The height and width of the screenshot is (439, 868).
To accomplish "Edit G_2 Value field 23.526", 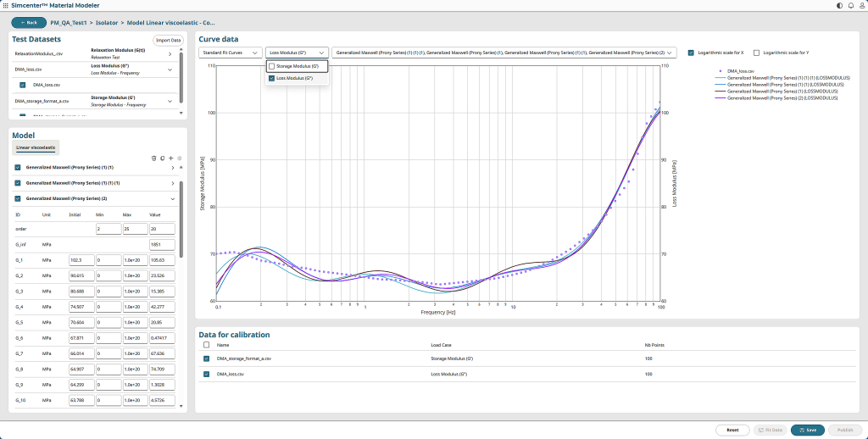I will point(162,275).
